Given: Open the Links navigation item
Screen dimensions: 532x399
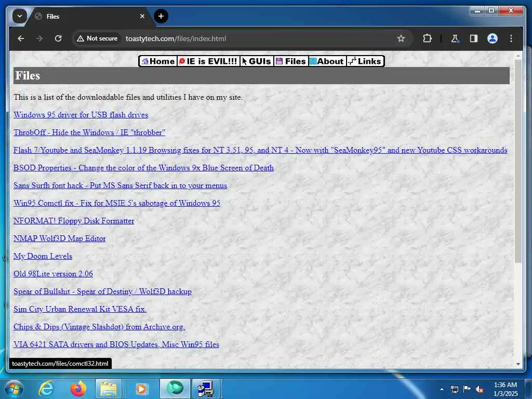Looking at the screenshot, I should coord(365,61).
